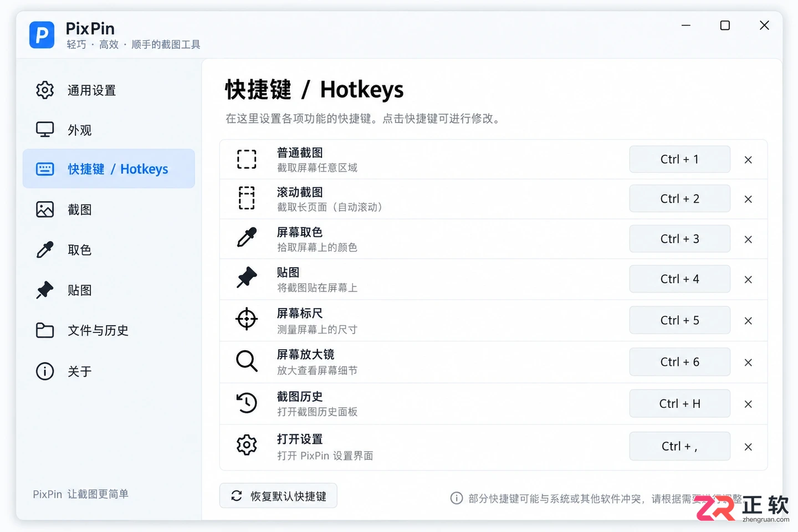This screenshot has height=532, width=798.
Task: Click the eyedropper icon beside 取色 sidebar
Action: (x=45, y=249)
